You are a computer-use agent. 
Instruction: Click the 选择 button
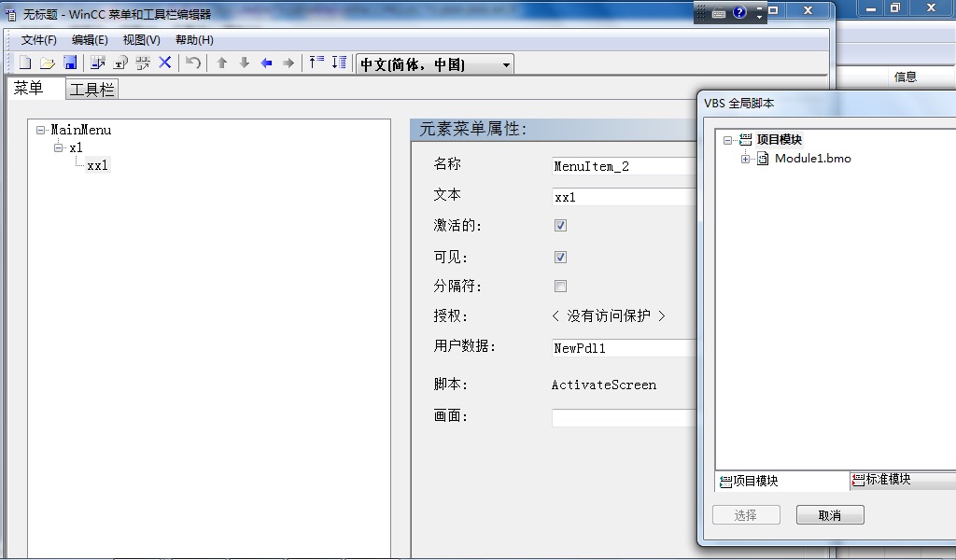coord(746,515)
